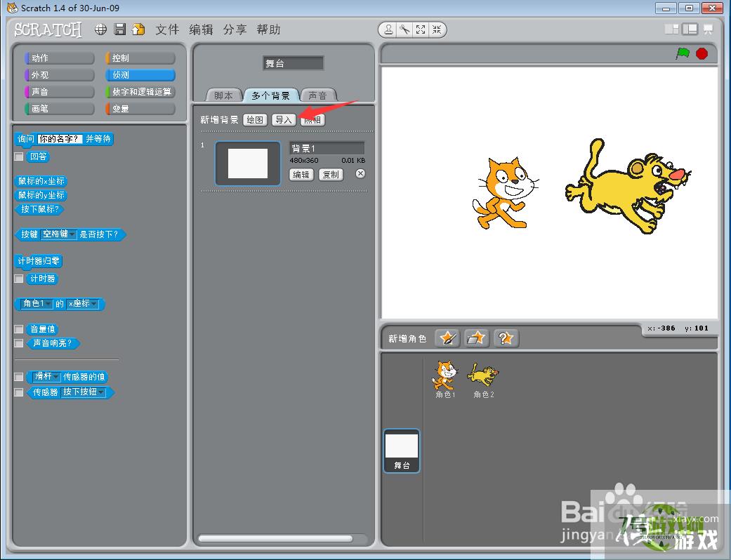Screen dimensions: 731x560
Task: Select the 控制 block category
Action: 140,58
